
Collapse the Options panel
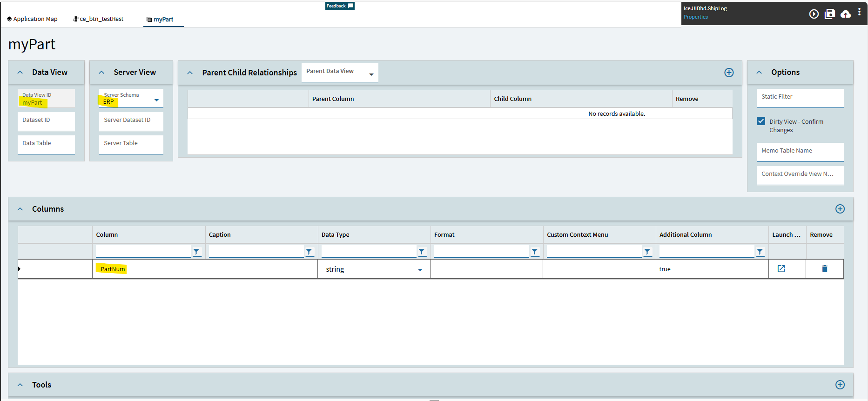(759, 73)
